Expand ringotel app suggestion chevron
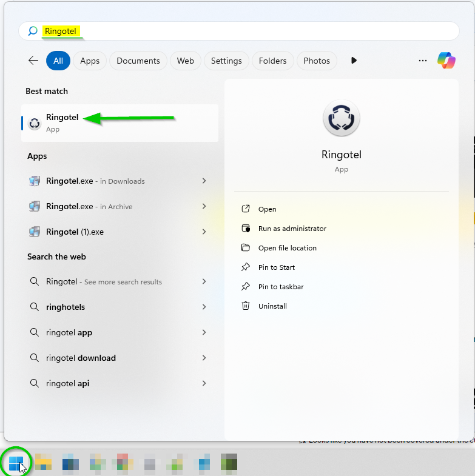 pyautogui.click(x=204, y=333)
